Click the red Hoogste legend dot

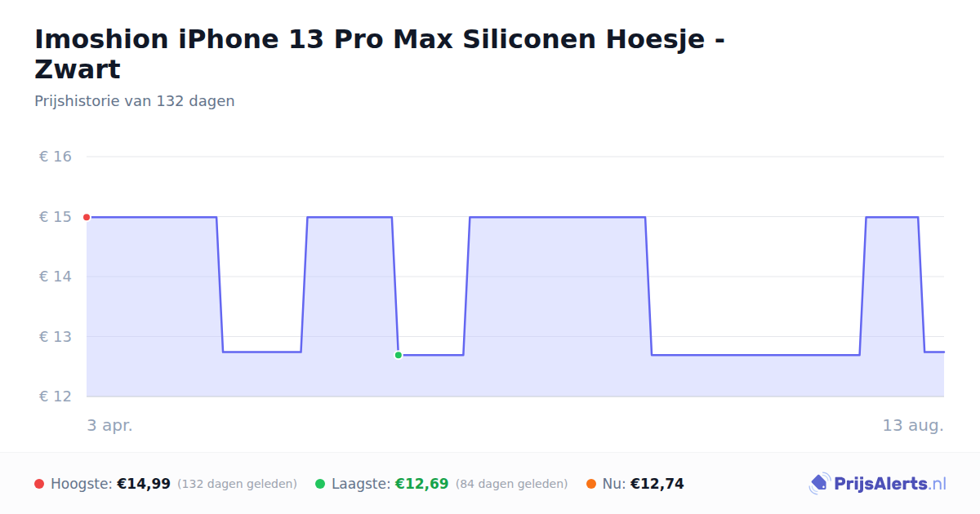point(39,484)
